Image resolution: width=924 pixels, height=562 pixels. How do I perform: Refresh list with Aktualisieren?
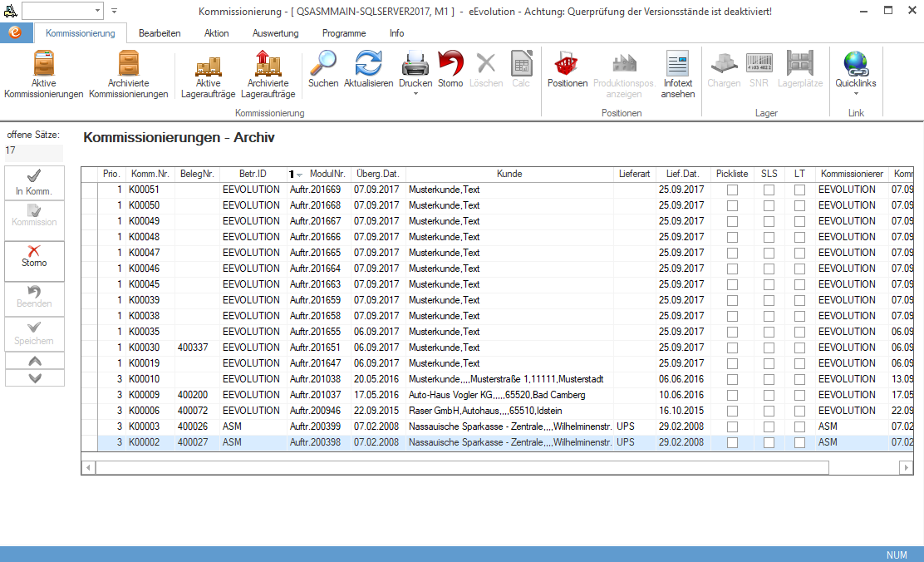click(x=368, y=63)
